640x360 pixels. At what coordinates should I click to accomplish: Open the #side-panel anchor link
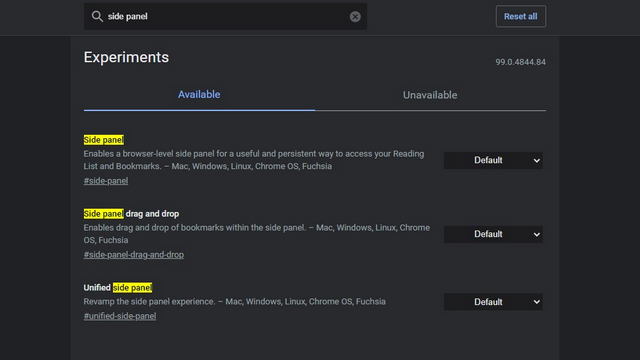click(106, 181)
